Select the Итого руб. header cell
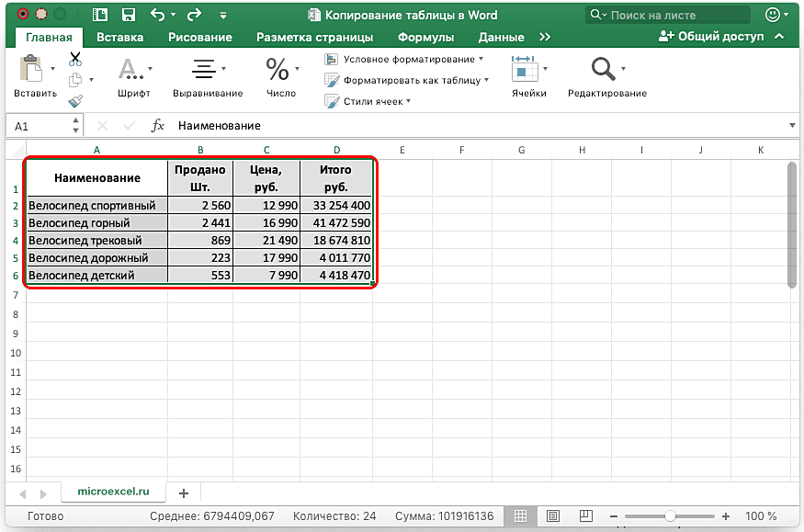804x532 pixels. 336,178
